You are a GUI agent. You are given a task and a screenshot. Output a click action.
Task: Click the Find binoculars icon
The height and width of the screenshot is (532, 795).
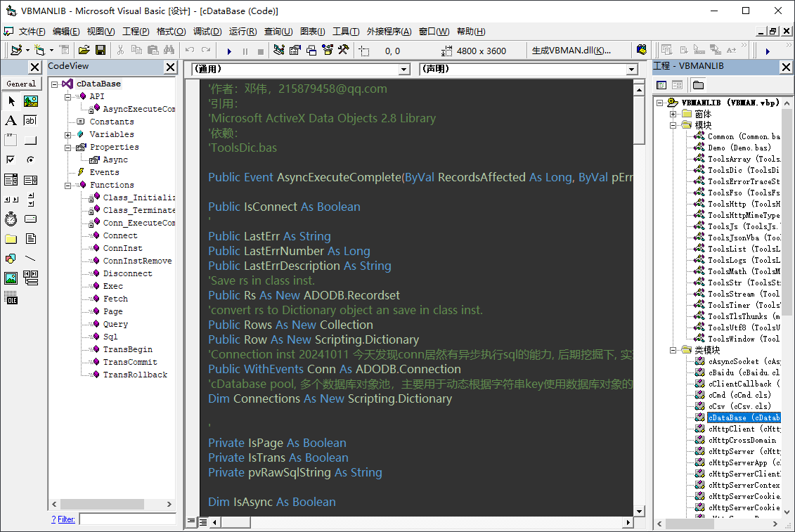(169, 51)
